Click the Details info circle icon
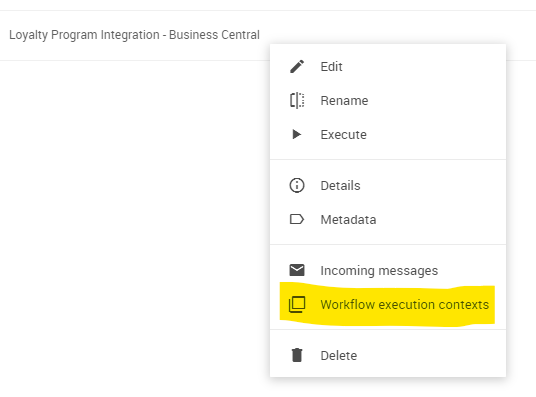 tap(297, 185)
